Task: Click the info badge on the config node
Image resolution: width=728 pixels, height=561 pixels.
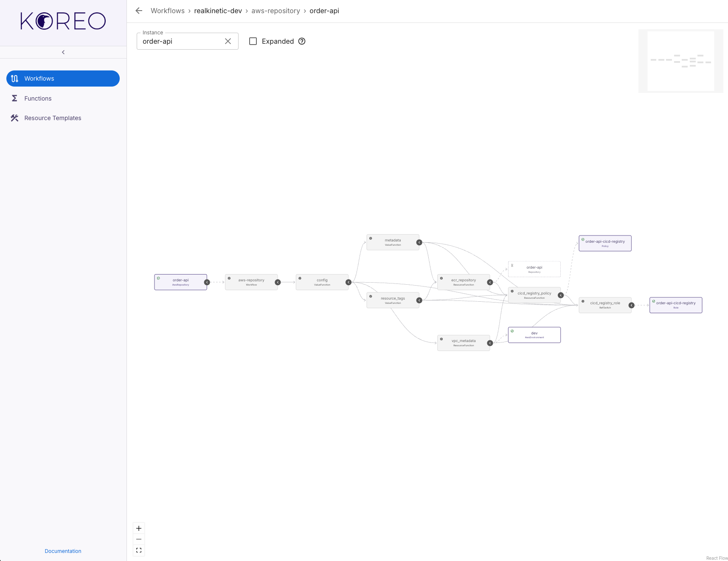Action: 301,279
